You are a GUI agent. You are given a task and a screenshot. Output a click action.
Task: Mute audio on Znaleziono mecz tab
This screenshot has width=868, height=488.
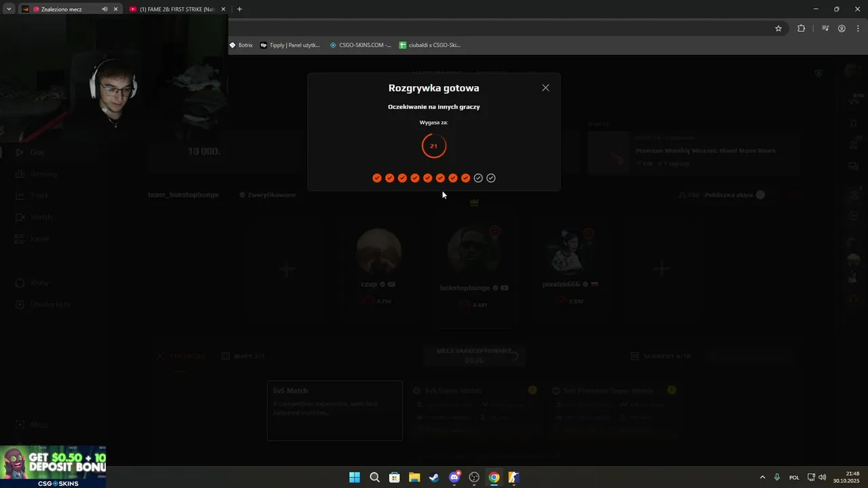point(104,9)
